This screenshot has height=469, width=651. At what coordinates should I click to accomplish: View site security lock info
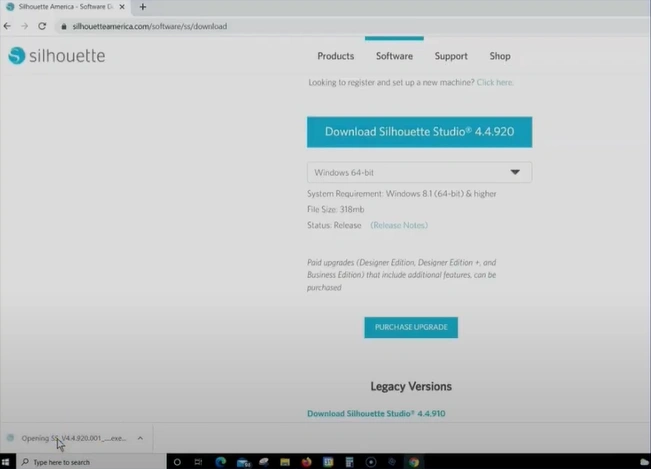pyautogui.click(x=64, y=27)
